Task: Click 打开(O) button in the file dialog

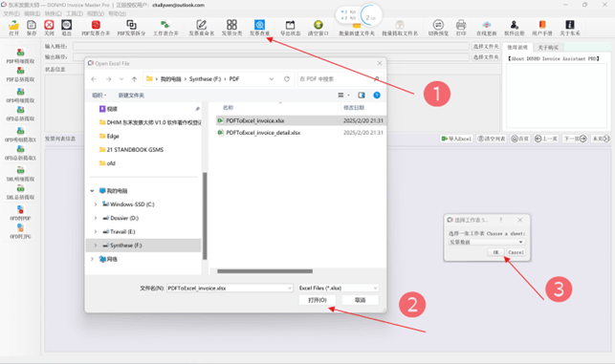Action: (x=318, y=300)
